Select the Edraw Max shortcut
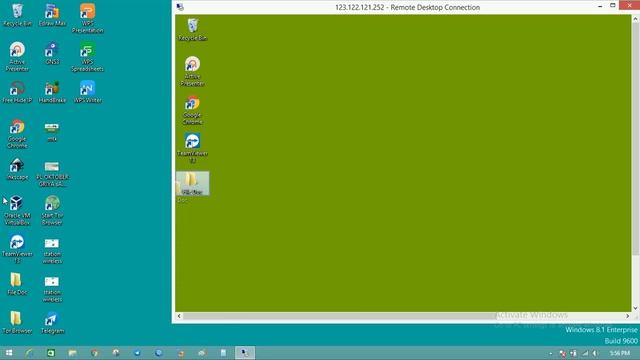This screenshot has height=360, width=640. 52,15
